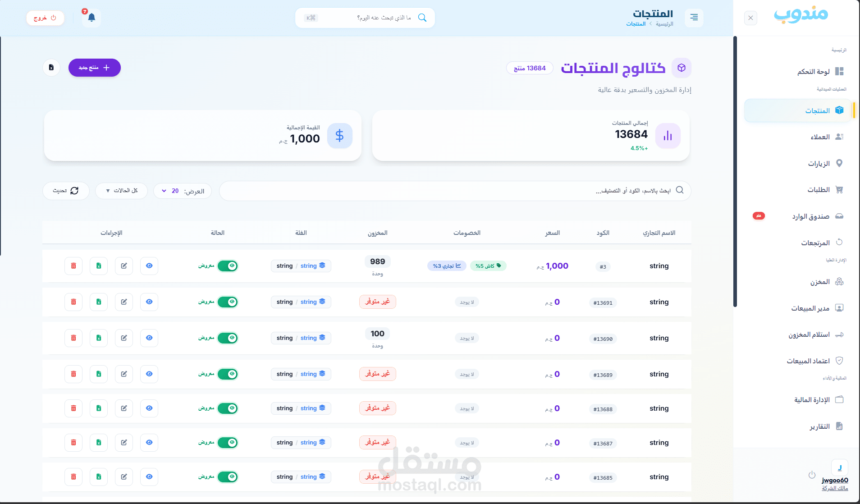Edit product #13691 using pencil icon
The height and width of the screenshot is (504, 860).
(124, 302)
